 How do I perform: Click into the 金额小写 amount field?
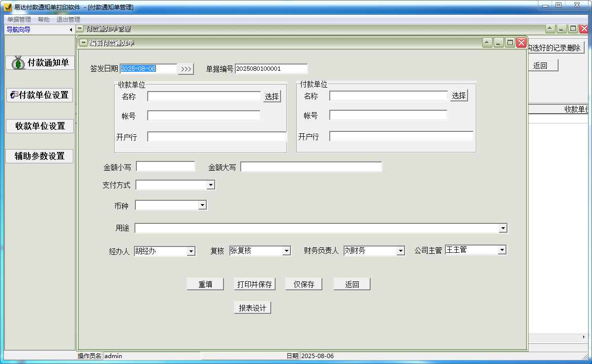[x=165, y=166]
